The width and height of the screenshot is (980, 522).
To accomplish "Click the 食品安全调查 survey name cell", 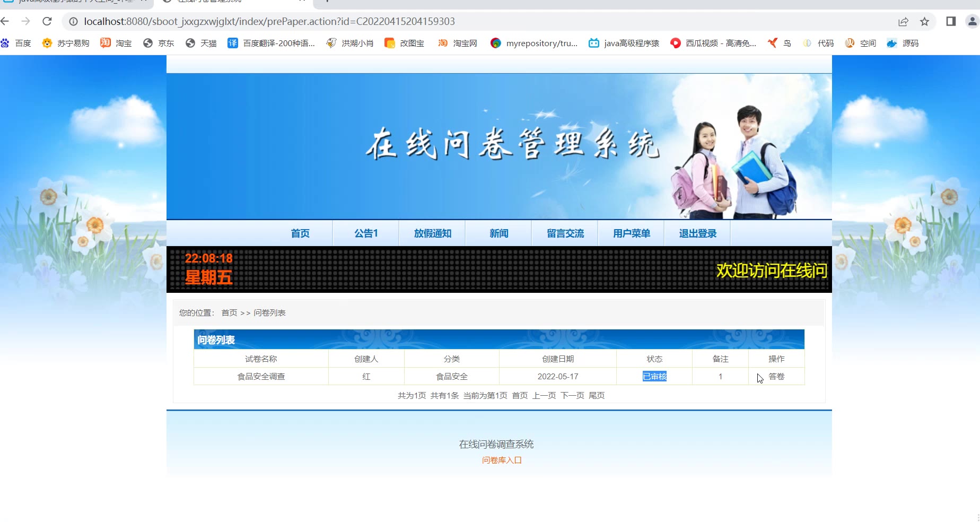I will pos(261,377).
